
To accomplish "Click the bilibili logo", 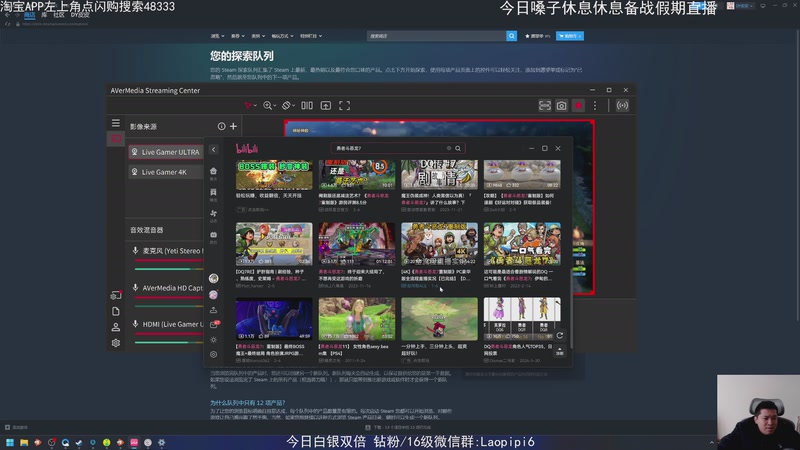I will coord(247,148).
